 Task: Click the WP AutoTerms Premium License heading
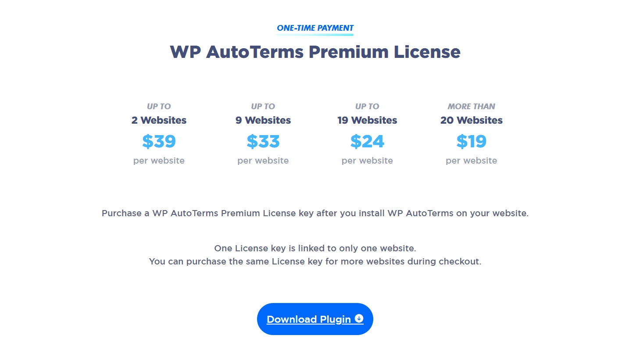click(314, 51)
